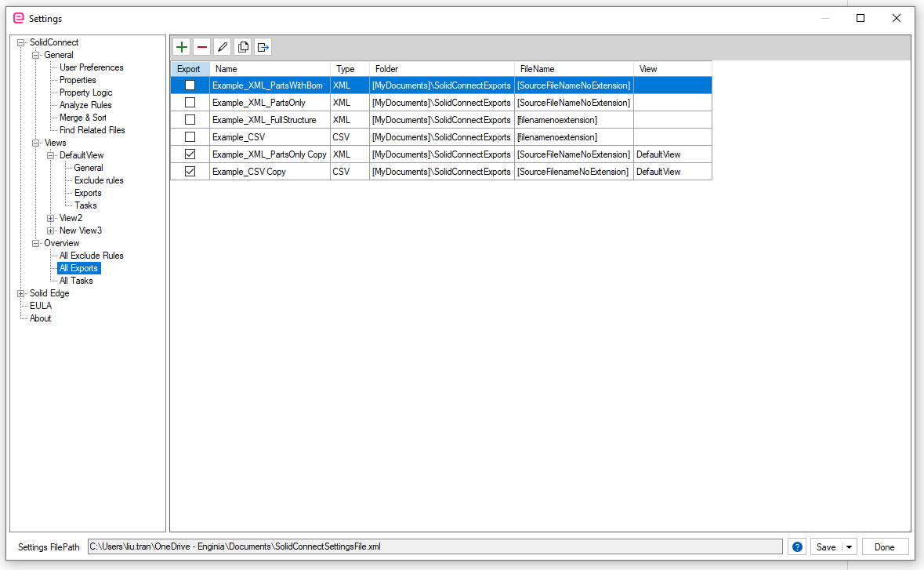The height and width of the screenshot is (570, 924).
Task: Click the Settings FilePath text field
Action: (435, 546)
